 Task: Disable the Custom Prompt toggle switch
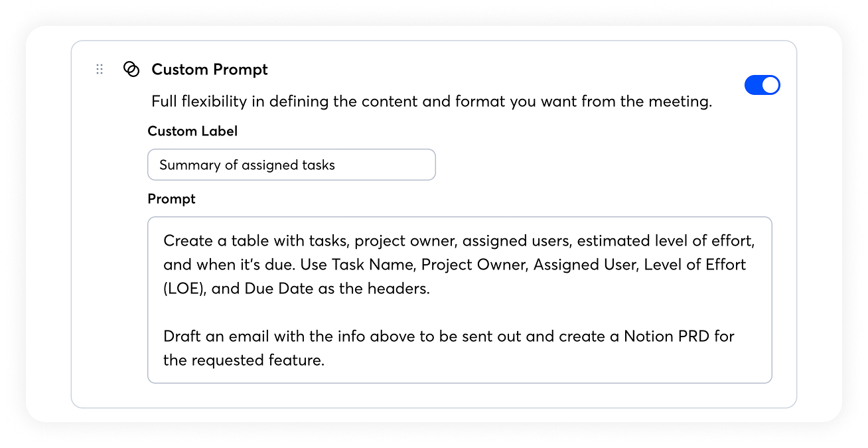click(762, 85)
